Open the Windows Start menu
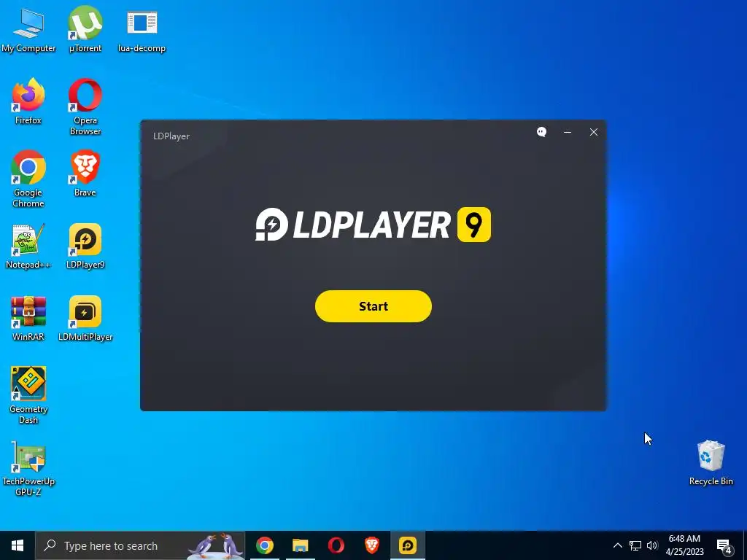The height and width of the screenshot is (560, 747). pyautogui.click(x=18, y=545)
